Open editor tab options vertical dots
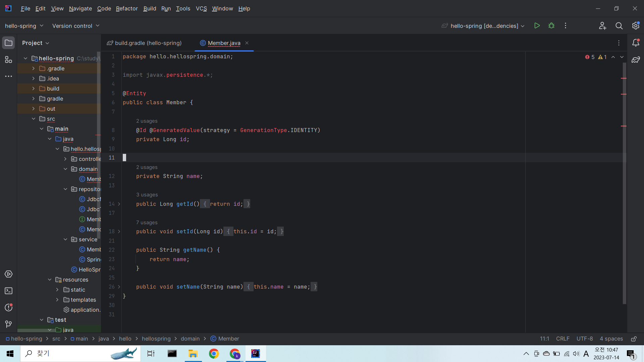 [619, 43]
